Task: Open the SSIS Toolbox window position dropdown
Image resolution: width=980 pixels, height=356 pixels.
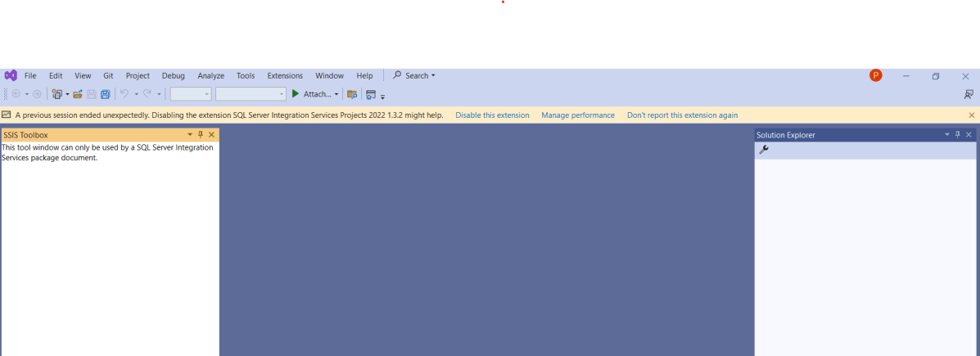Action: pyautogui.click(x=190, y=134)
